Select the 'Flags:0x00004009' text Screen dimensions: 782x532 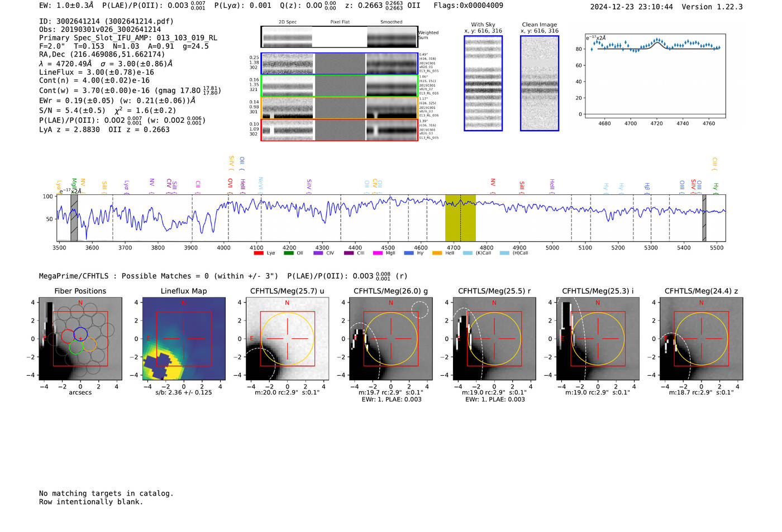468,6
